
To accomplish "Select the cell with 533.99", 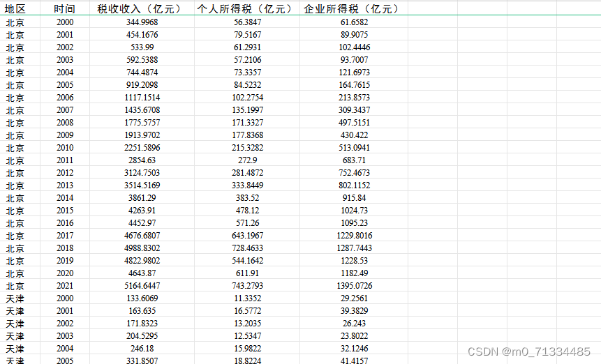I will [142, 47].
